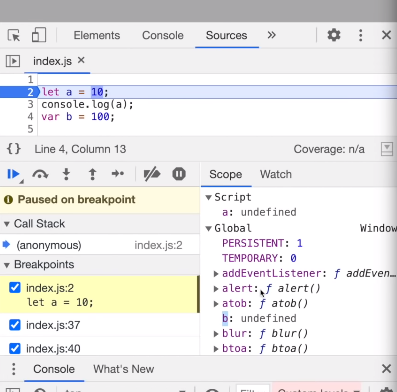Step out of current function
397x392 pixels.
coord(92,174)
